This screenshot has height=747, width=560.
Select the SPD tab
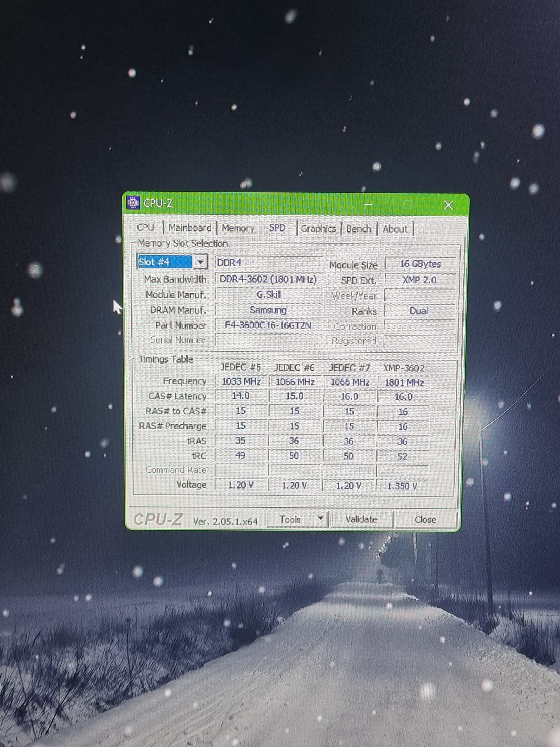click(x=277, y=228)
